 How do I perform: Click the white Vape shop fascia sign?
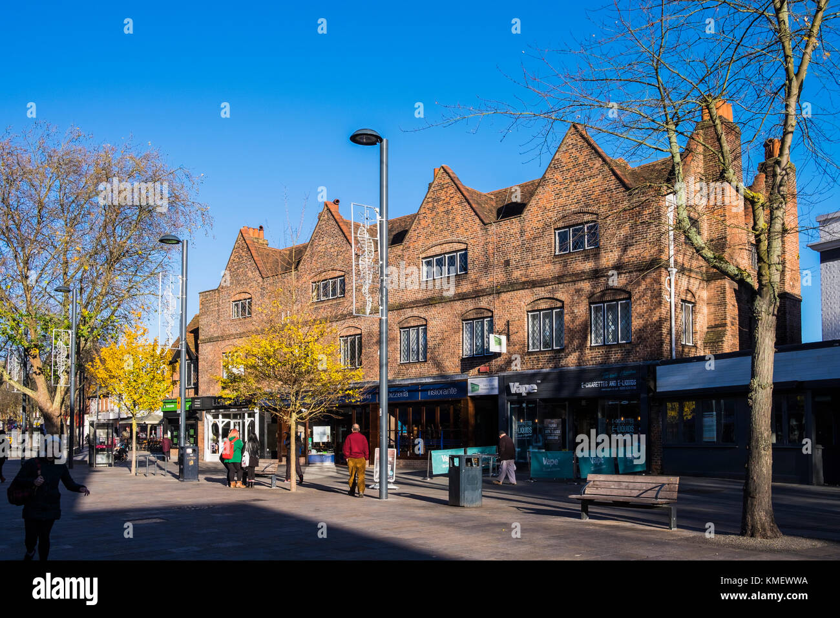coord(523,388)
